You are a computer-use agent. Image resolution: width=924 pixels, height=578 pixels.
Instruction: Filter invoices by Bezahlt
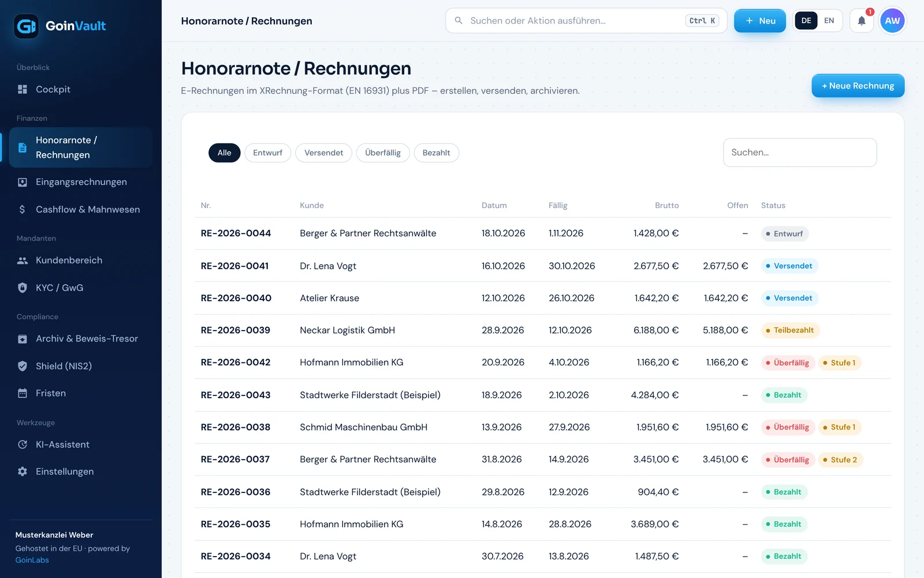point(436,153)
